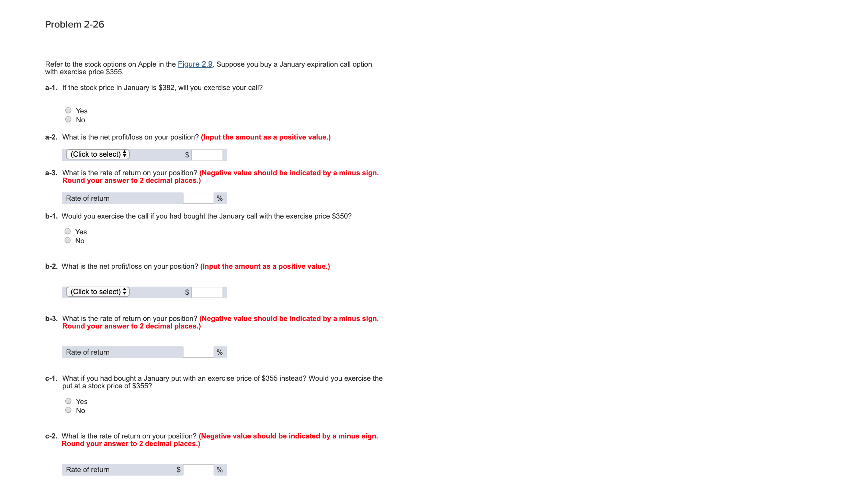Click the b-2 dropdown arrow stepper icon
Image resolution: width=868 pixels, height=490 pixels.
[125, 291]
